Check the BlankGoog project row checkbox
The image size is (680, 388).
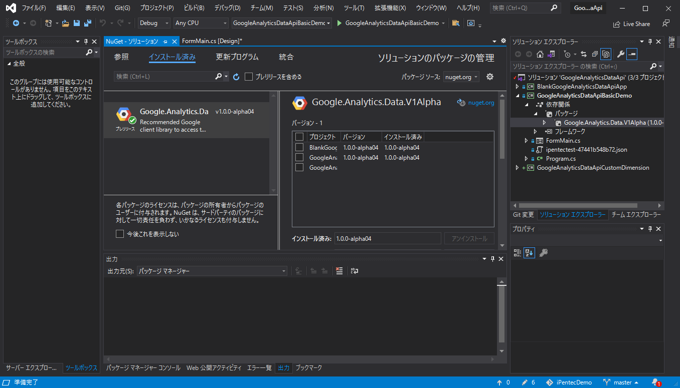coord(299,147)
